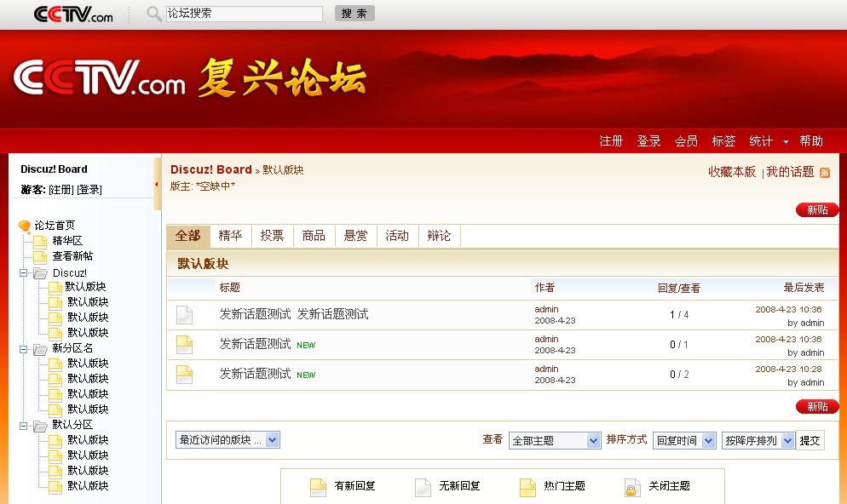Image resolution: width=847 pixels, height=504 pixels.
Task: Click the folder icon beside 新分区
Action: 41,349
